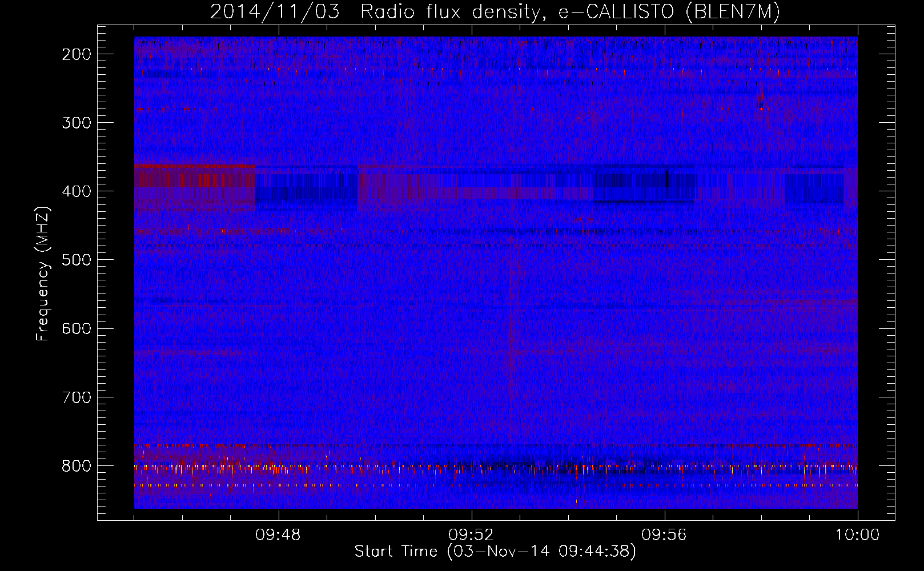
Task: Click the spectrogram plot area
Action: (x=496, y=272)
